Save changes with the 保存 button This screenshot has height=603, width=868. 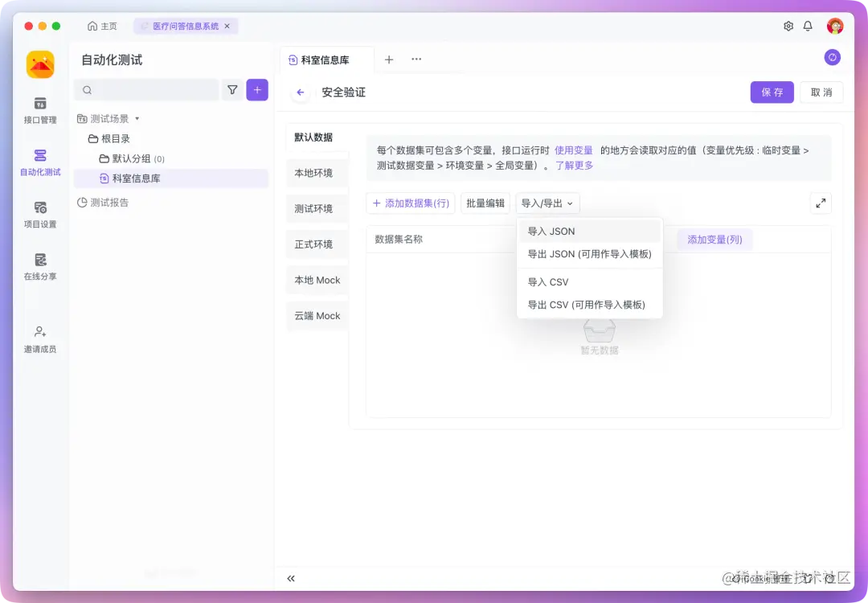pos(772,92)
